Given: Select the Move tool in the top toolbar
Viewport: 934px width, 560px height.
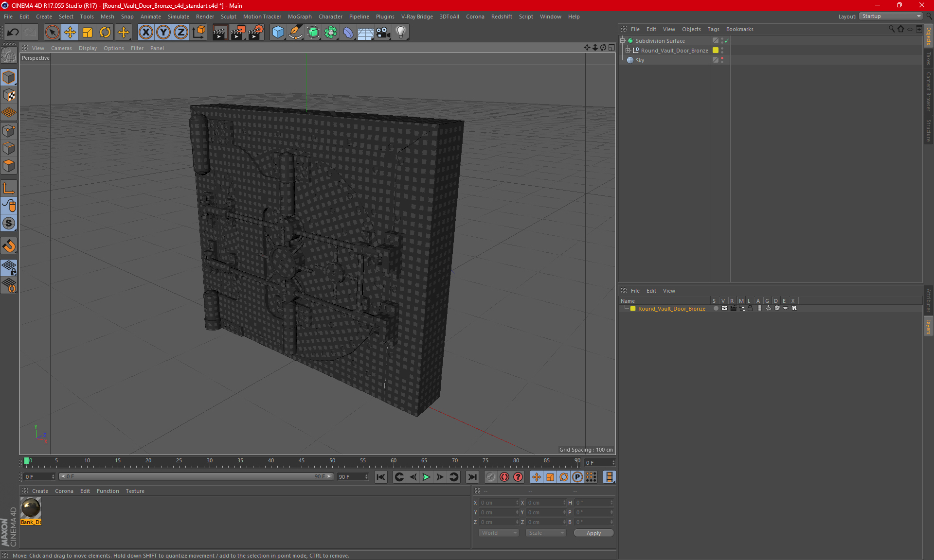Looking at the screenshot, I should click(70, 33).
